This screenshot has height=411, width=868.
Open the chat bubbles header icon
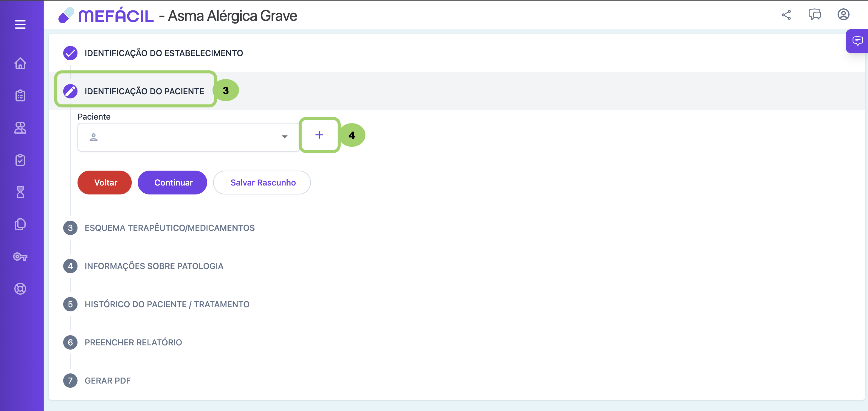coord(814,15)
